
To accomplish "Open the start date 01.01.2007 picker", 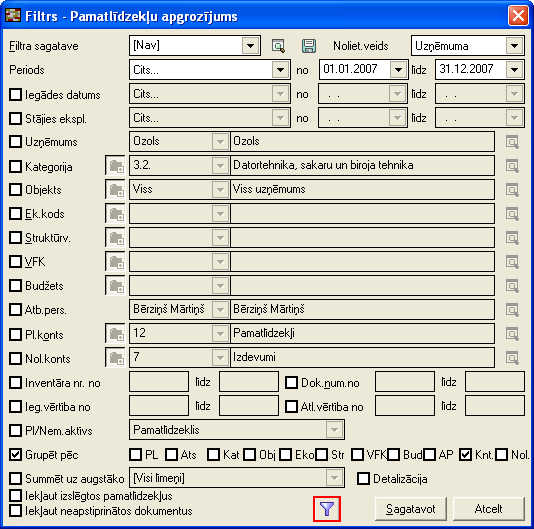I will coord(398,70).
